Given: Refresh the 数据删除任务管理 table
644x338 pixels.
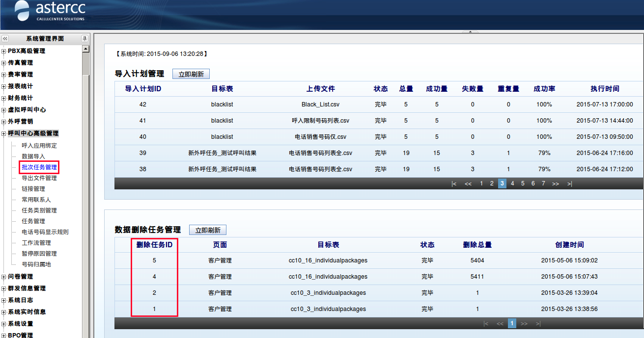Looking at the screenshot, I should [x=208, y=230].
